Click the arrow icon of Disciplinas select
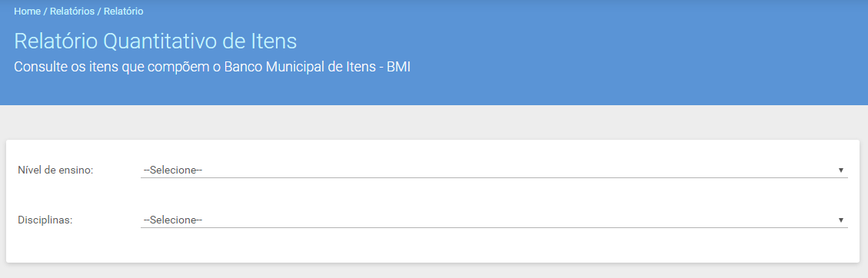 point(840,220)
